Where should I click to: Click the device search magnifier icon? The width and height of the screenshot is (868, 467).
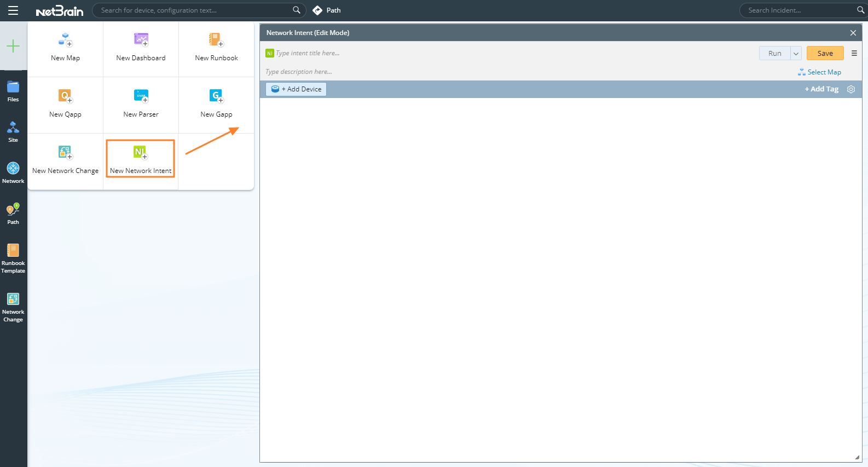coord(297,10)
